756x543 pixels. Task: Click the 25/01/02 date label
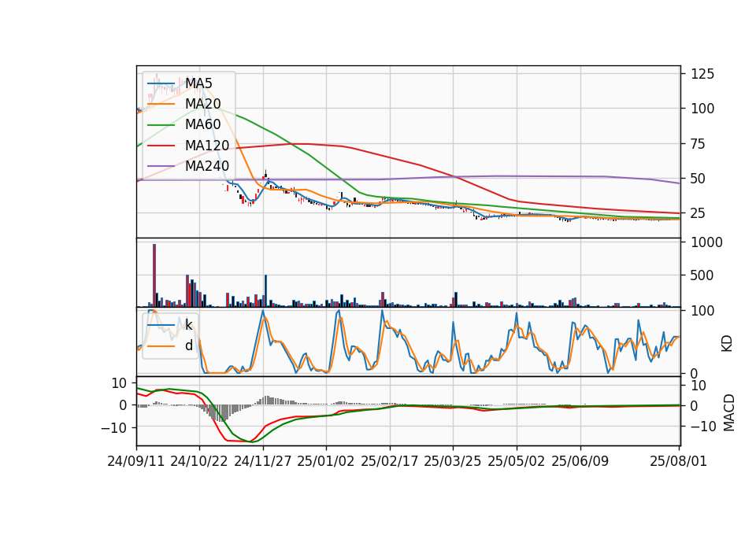tap(326, 461)
